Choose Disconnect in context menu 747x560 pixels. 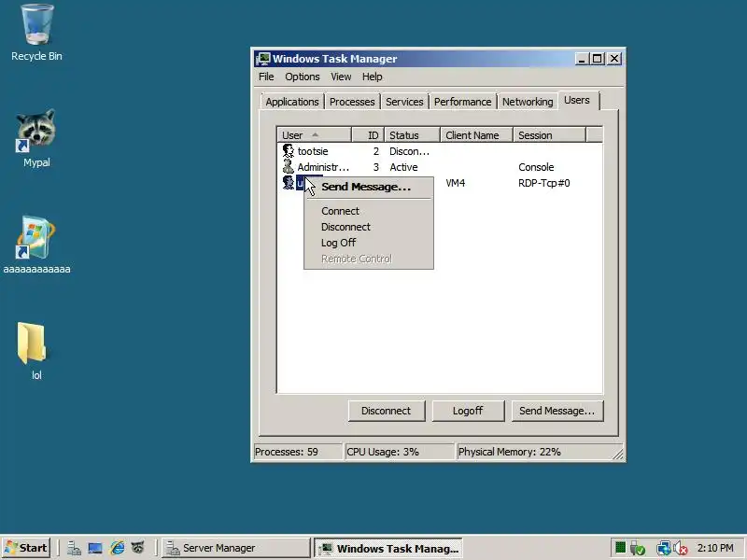[x=369, y=227]
